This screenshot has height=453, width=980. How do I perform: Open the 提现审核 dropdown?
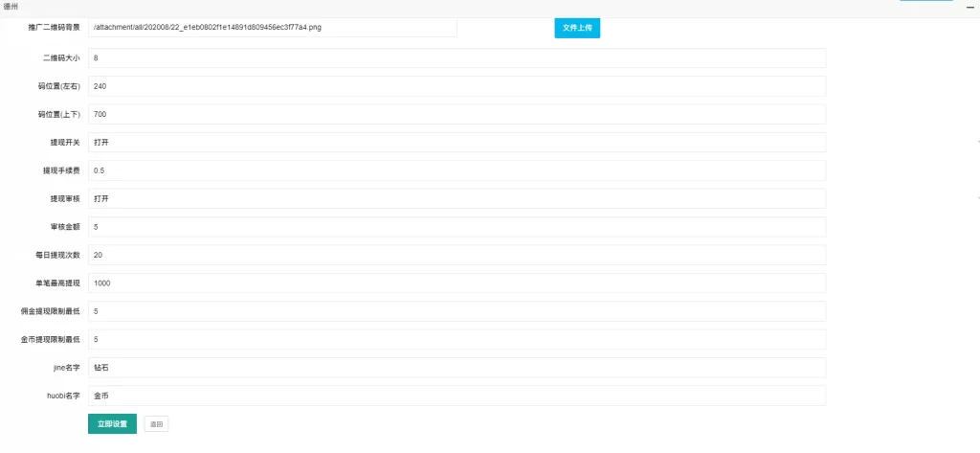click(457, 198)
